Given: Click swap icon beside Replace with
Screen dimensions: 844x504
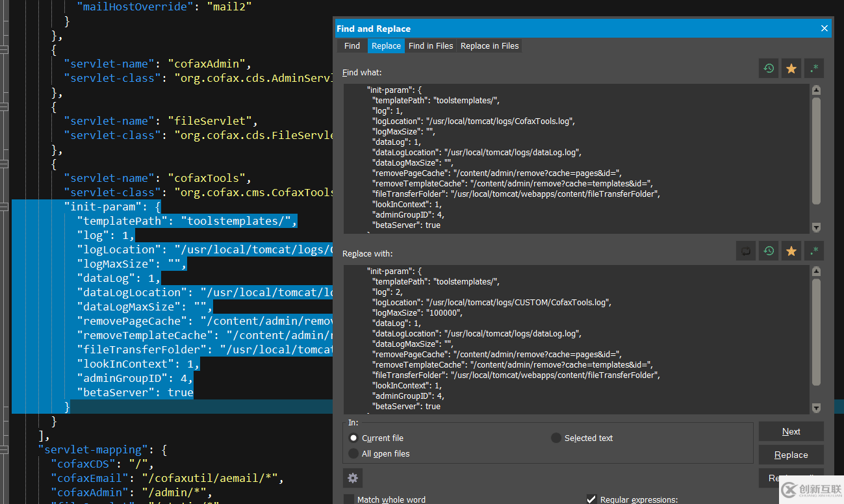Looking at the screenshot, I should (746, 251).
